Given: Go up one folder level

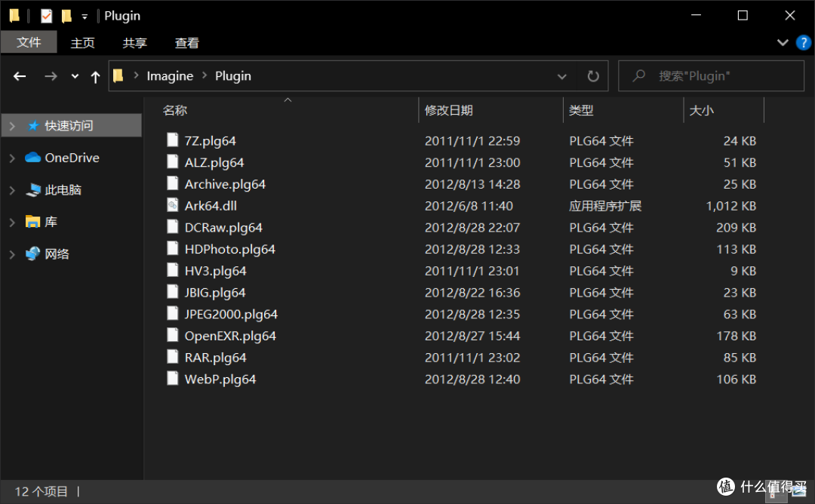Looking at the screenshot, I should (x=95, y=77).
